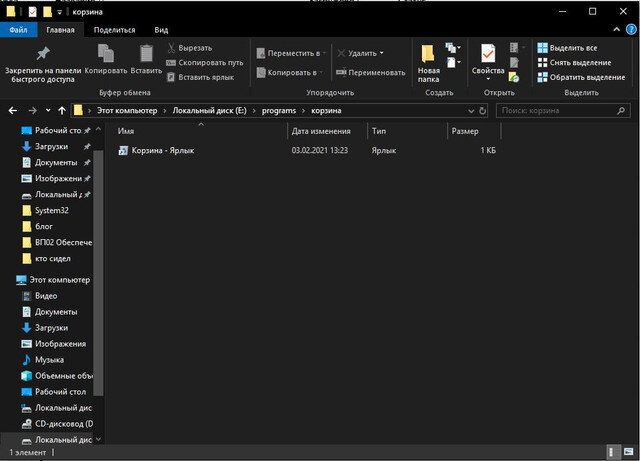Click Локальный диск (E:) breadcrumb
640x461 pixels.
click(x=209, y=111)
